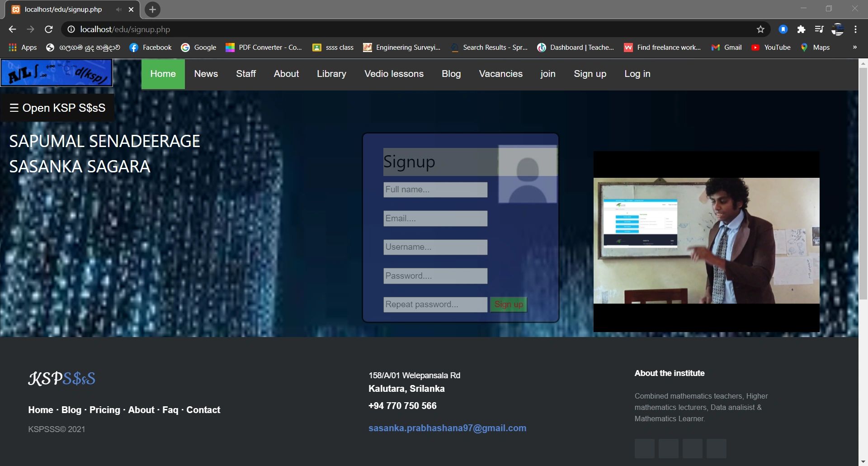Click the page vertical scrollbar thumb
The image size is (868, 466).
click(863, 183)
